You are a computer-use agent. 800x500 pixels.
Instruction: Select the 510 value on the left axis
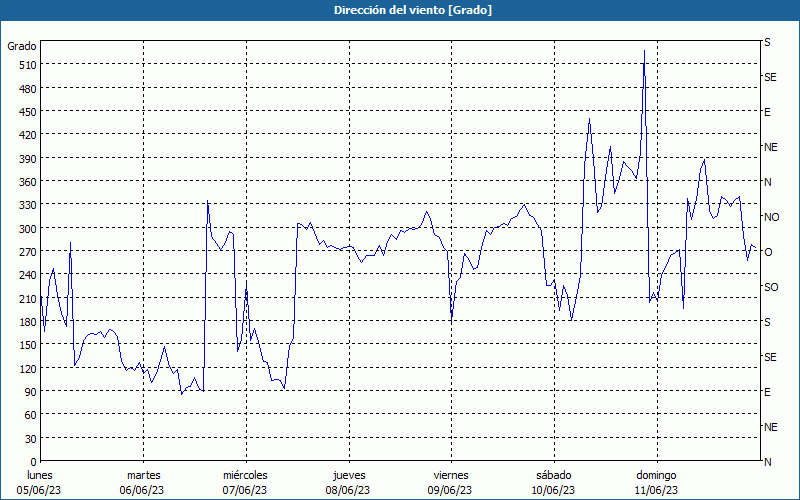[x=25, y=65]
